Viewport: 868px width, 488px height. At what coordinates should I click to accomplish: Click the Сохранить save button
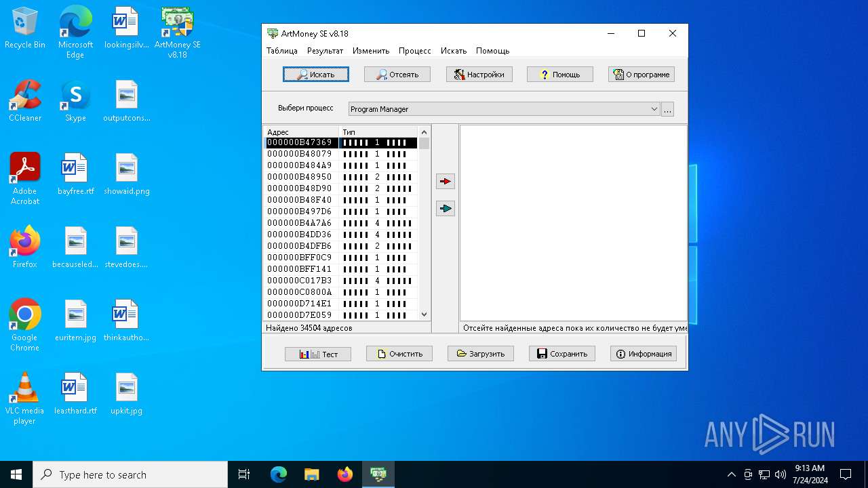[x=562, y=354]
